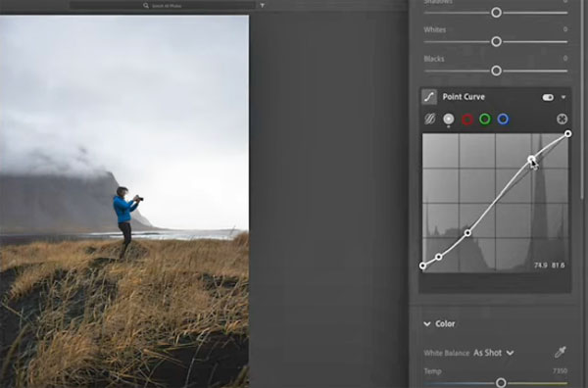588x388 pixels.
Task: Select the green channel curve
Action: coord(485,120)
